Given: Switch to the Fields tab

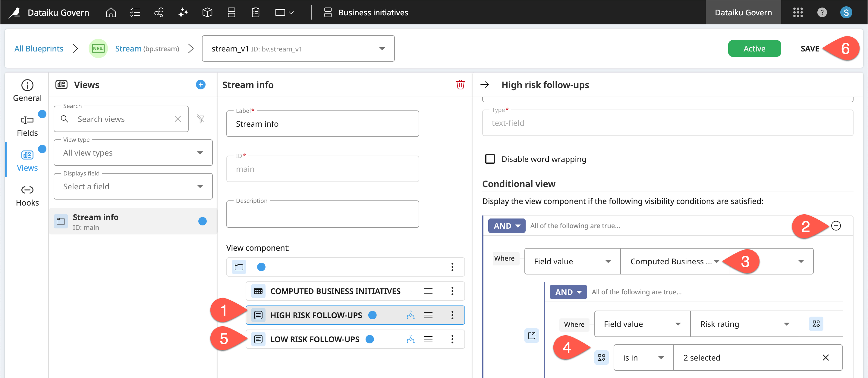Looking at the screenshot, I should pos(27,125).
